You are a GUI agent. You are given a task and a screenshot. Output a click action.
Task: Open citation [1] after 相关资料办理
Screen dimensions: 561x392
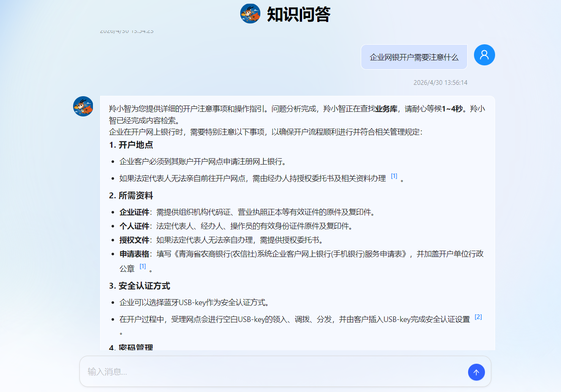click(x=394, y=176)
